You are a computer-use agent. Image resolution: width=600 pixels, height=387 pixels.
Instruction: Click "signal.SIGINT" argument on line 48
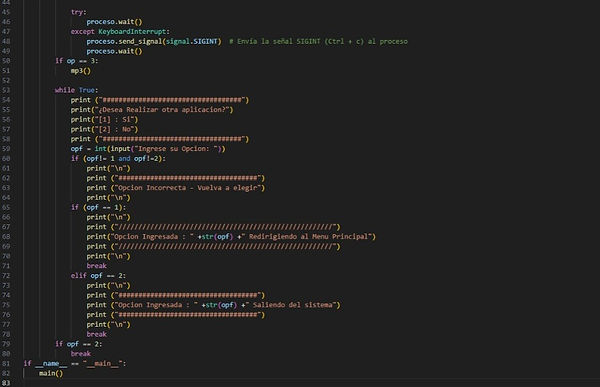[x=192, y=41]
